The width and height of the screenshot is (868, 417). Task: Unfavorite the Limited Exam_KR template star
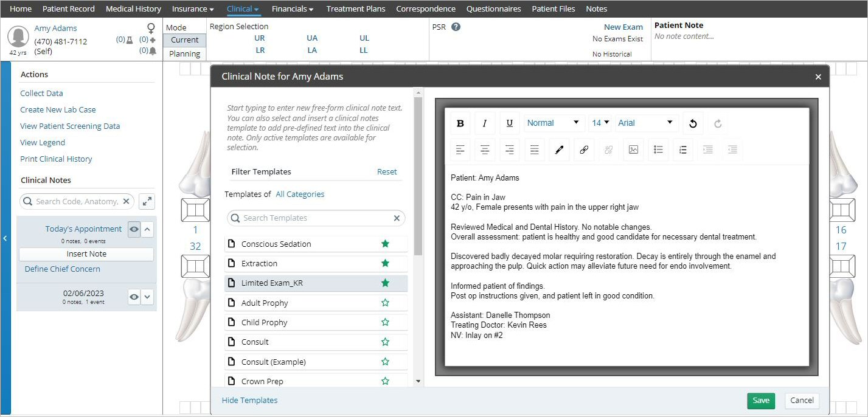tap(385, 283)
